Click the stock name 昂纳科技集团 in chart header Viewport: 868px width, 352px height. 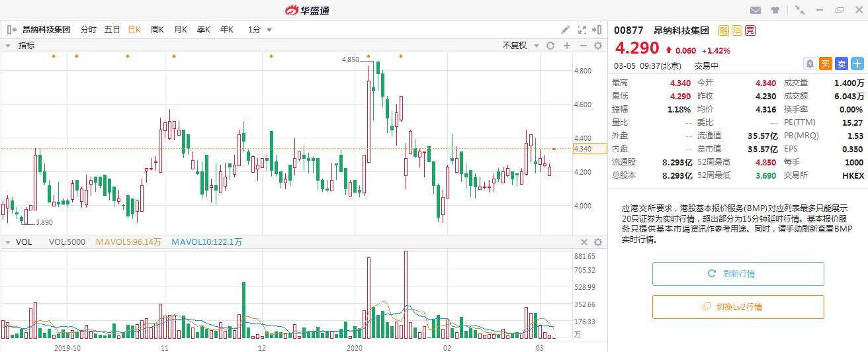[x=46, y=29]
